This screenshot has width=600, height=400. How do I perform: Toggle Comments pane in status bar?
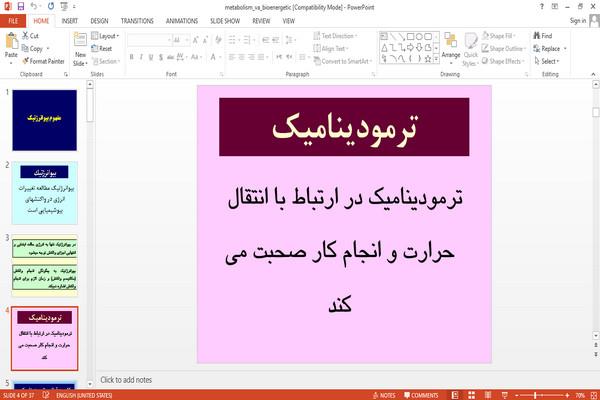[421, 395]
